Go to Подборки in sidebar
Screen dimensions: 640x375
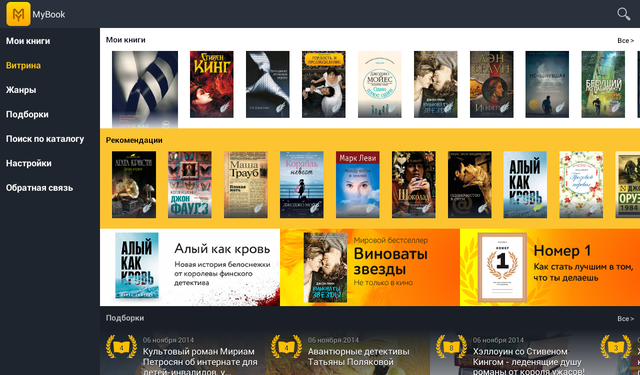[27, 114]
